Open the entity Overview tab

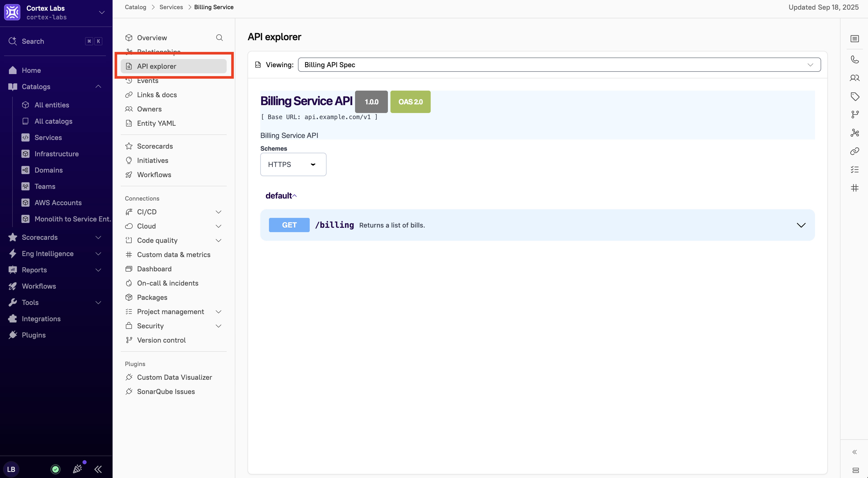(x=152, y=37)
